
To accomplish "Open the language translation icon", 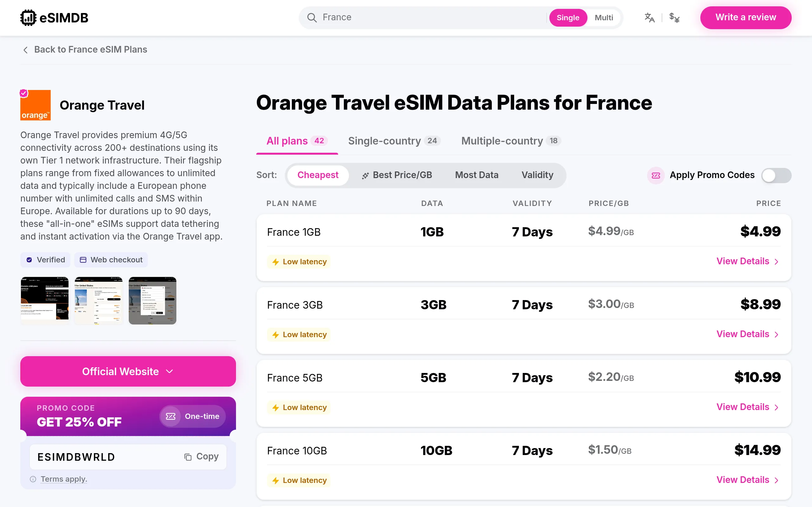I will coord(650,17).
